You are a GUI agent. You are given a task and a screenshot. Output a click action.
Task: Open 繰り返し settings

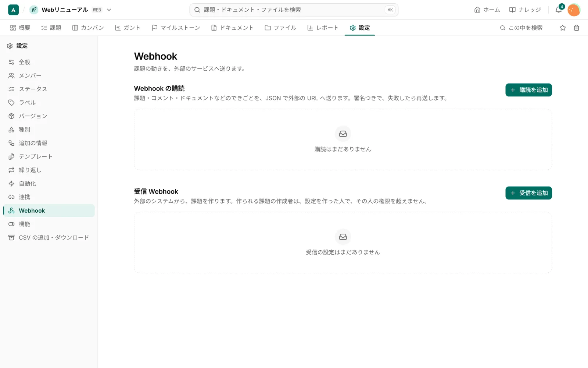click(49, 170)
